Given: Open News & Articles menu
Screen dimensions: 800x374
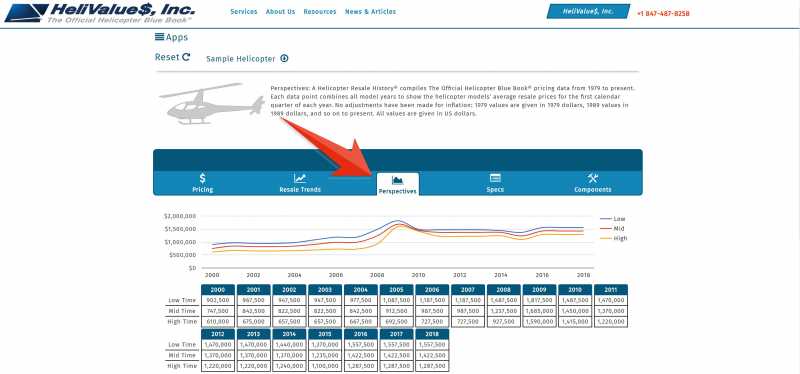Looking at the screenshot, I should point(370,12).
